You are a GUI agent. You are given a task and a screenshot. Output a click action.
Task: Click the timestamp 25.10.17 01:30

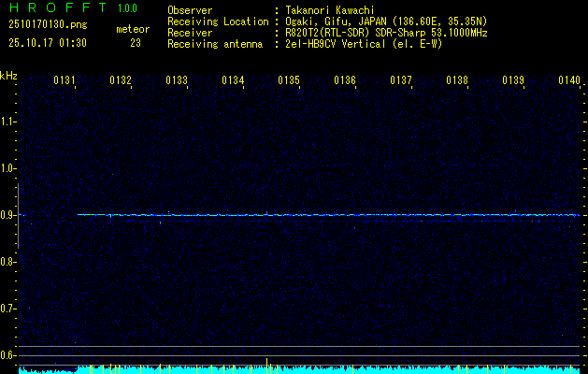click(x=48, y=43)
